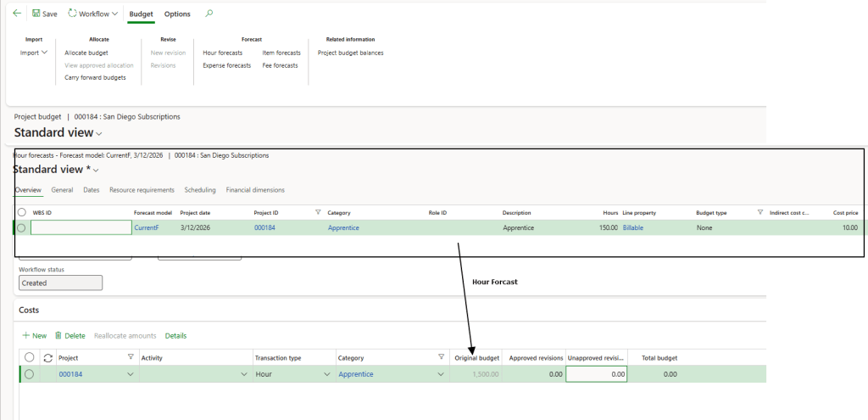Click the search magnifier icon in toolbar

209,14
